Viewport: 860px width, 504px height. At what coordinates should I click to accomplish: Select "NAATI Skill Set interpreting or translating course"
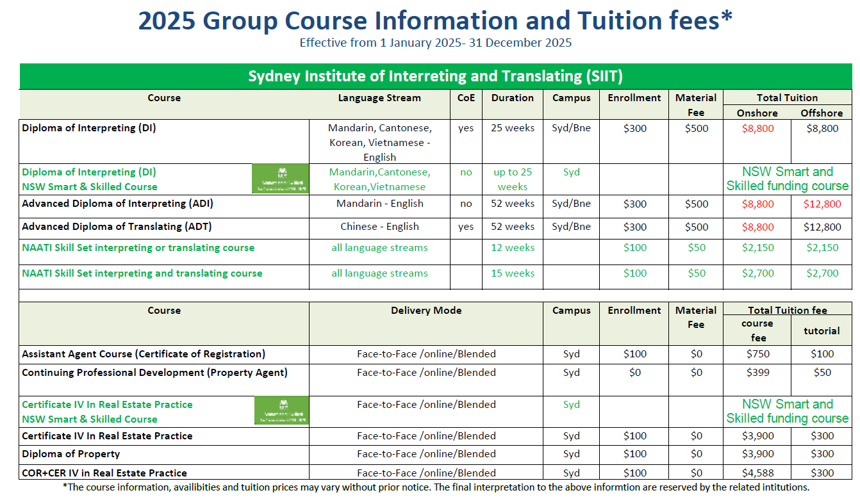(x=138, y=248)
